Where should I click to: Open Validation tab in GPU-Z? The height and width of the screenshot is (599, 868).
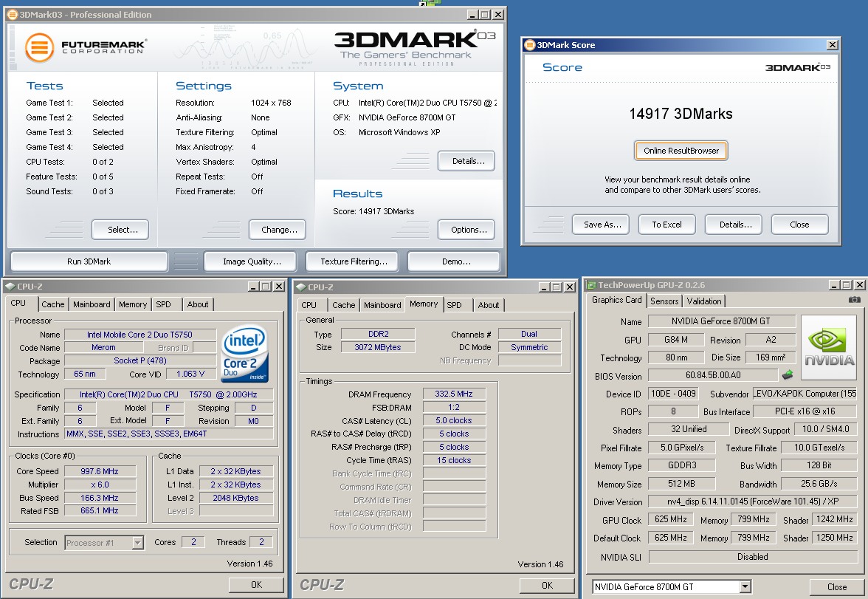(x=704, y=301)
